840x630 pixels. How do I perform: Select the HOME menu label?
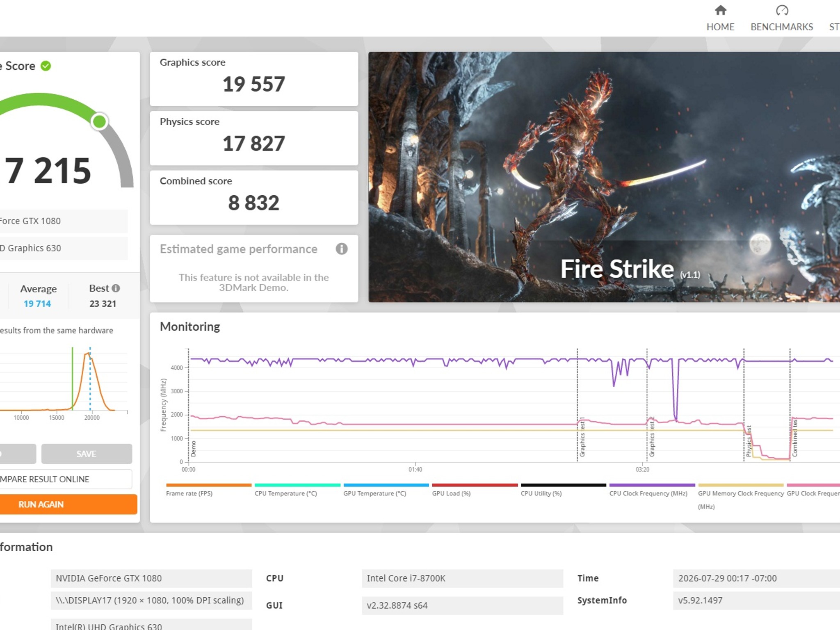coord(720,27)
